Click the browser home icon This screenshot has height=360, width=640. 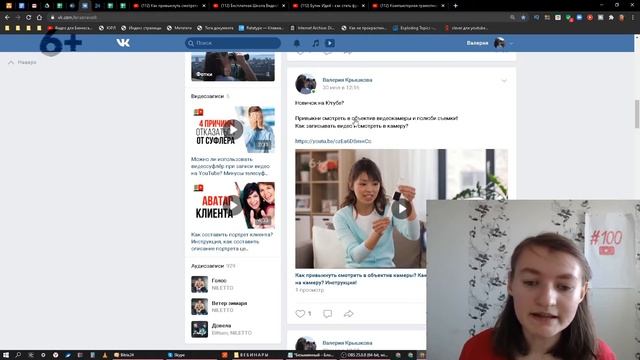pyautogui.click(x=39, y=18)
